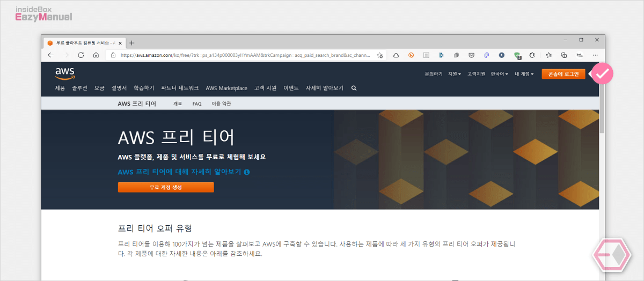This screenshot has width=644, height=281.
Task: Open the reader list extension icon
Action: 426,55
